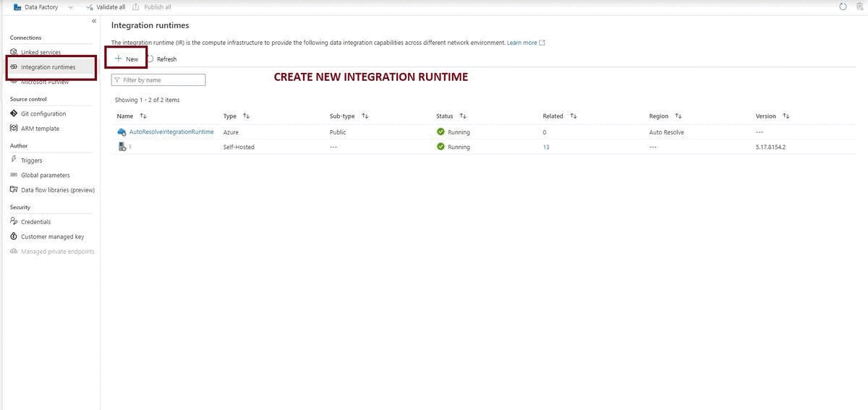This screenshot has height=410, width=868.
Task: Click the Self-Hosted runtime server icon
Action: click(x=122, y=147)
